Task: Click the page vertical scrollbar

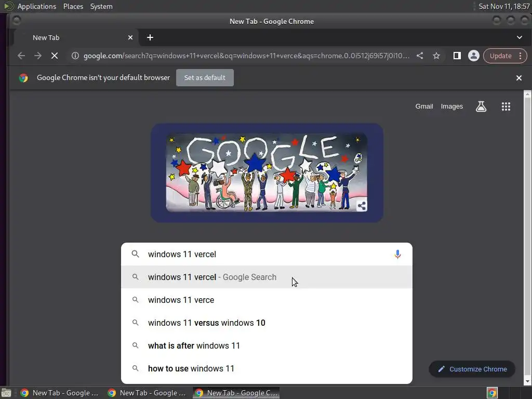Action: (x=527, y=237)
